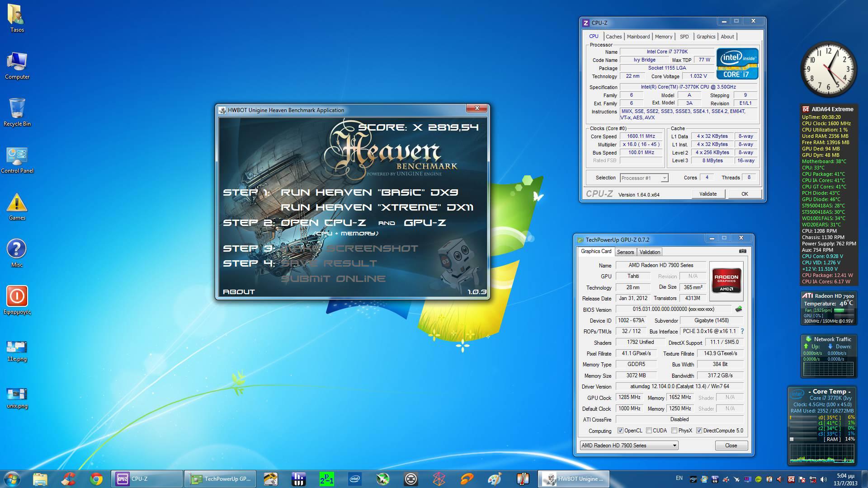Open the Control Panel desktop shortcut

17,160
